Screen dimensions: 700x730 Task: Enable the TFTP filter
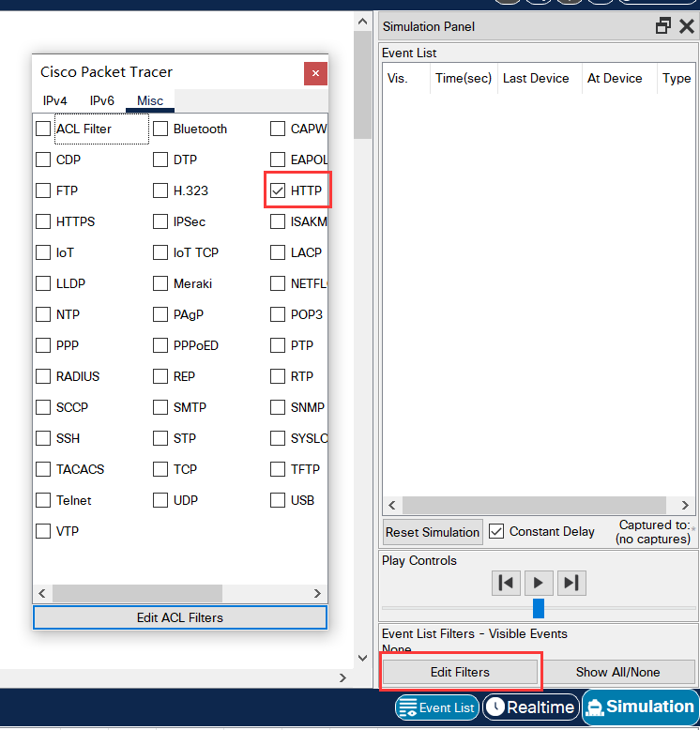pyautogui.click(x=278, y=469)
